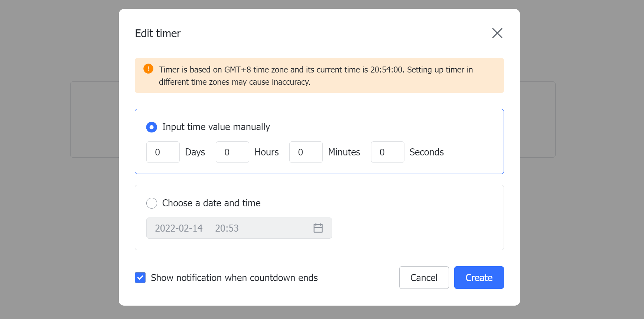The height and width of the screenshot is (319, 644).
Task: Click the Show notification when countdown ends label
Action: [x=234, y=277]
